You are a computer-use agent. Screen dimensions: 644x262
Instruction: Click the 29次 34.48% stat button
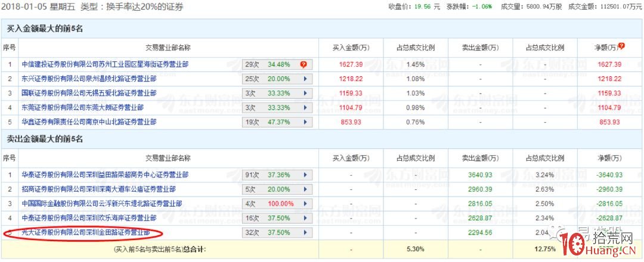click(x=277, y=64)
